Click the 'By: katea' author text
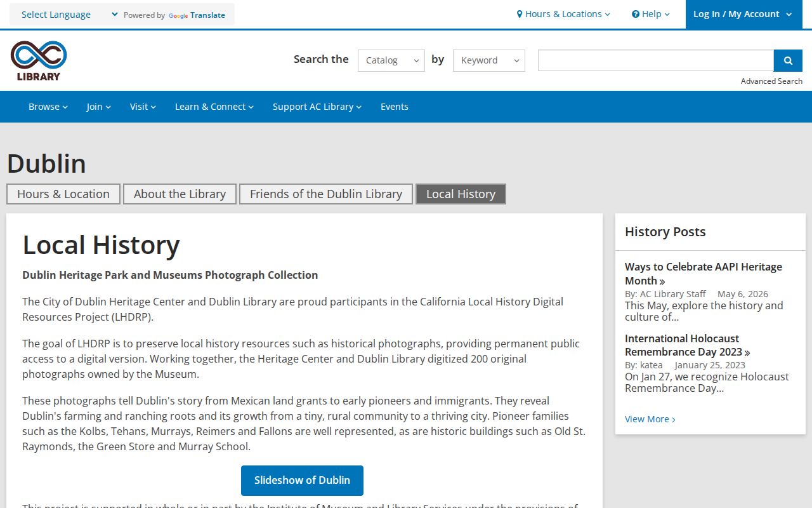Screen dimensions: 812x508 tap(644, 365)
